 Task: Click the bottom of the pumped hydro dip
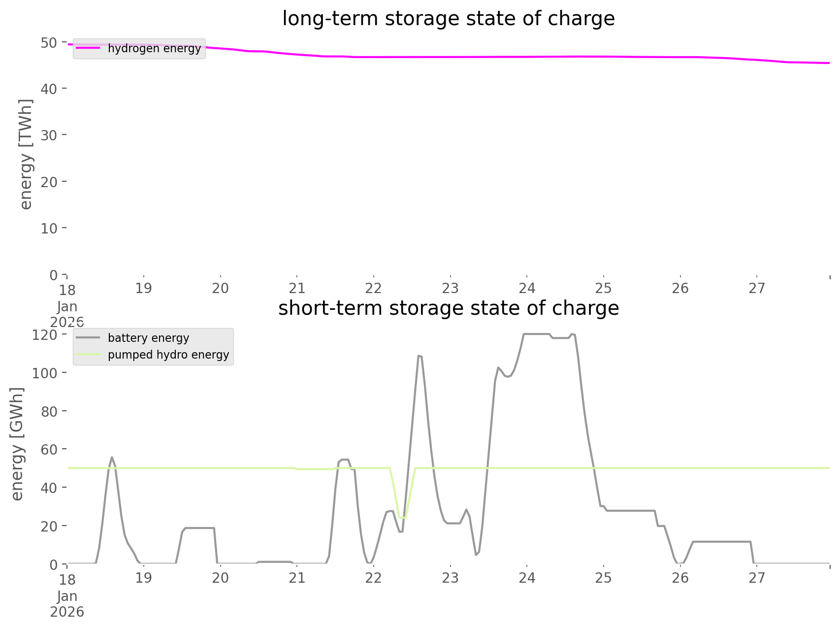(x=402, y=517)
